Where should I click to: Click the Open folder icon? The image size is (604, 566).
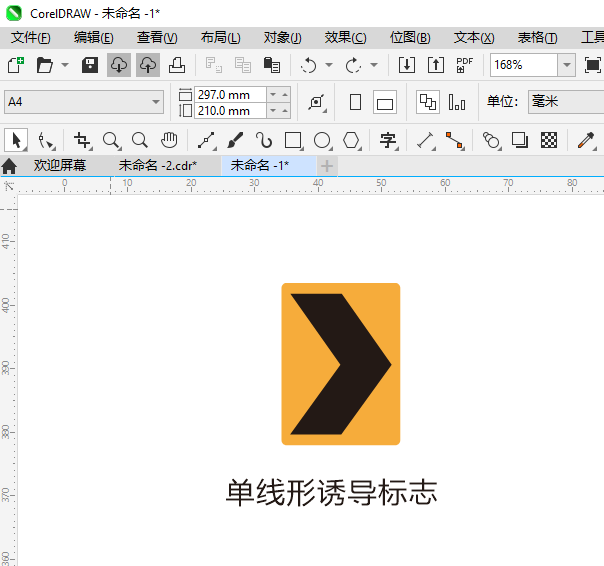tap(44, 65)
